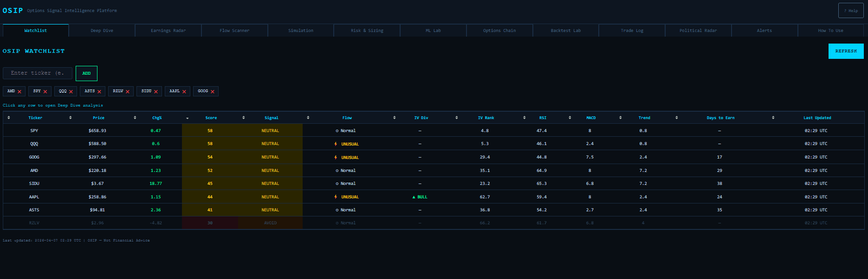Go to the Flow Scanner tab
Screen dimensions: 868x279
234,31
